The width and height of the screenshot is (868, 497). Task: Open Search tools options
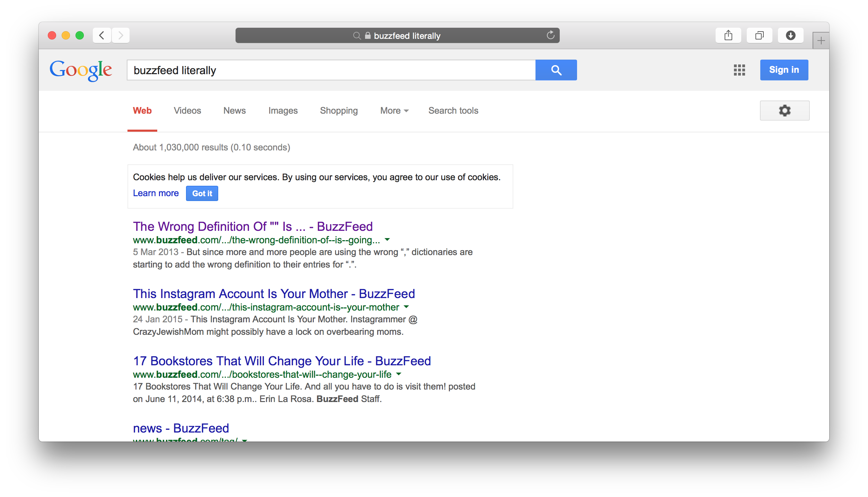click(x=453, y=111)
